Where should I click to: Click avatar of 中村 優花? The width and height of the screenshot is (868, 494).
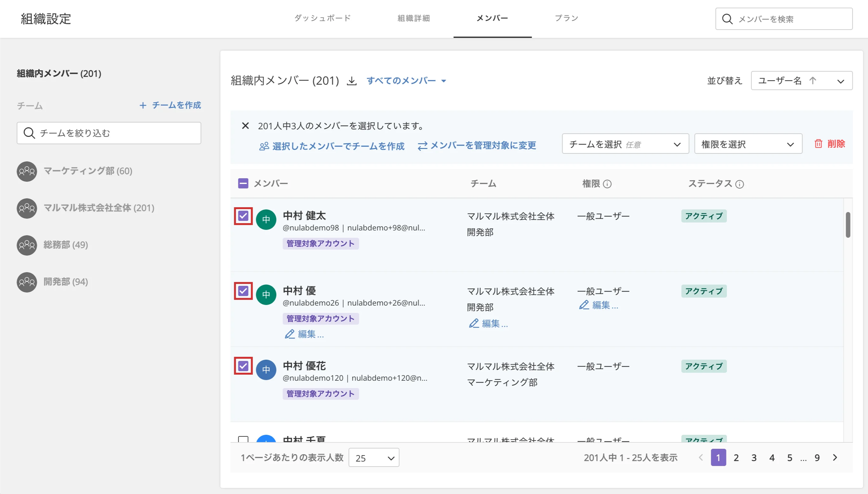pos(266,370)
